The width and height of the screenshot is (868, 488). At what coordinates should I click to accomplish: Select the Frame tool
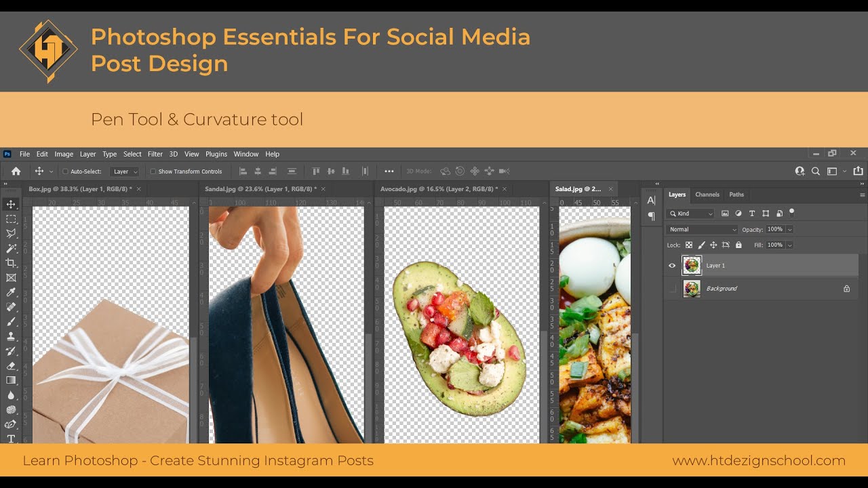pos(11,278)
